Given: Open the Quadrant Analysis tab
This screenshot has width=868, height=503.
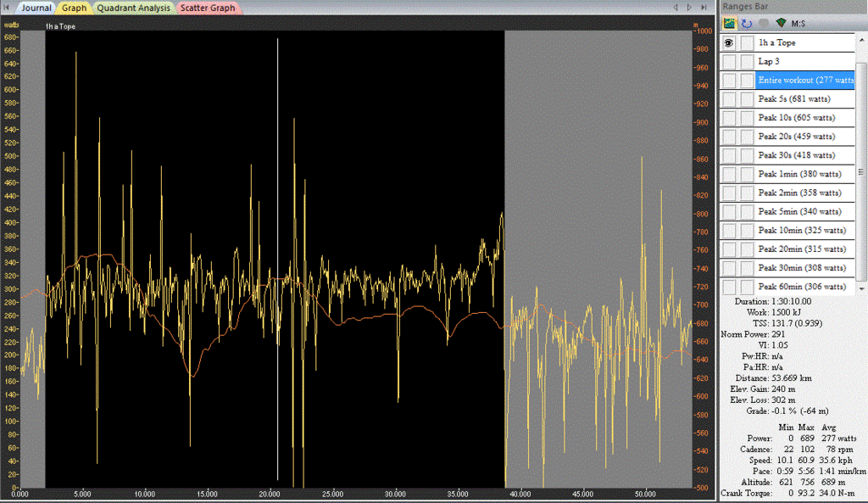Looking at the screenshot, I should (x=133, y=8).
